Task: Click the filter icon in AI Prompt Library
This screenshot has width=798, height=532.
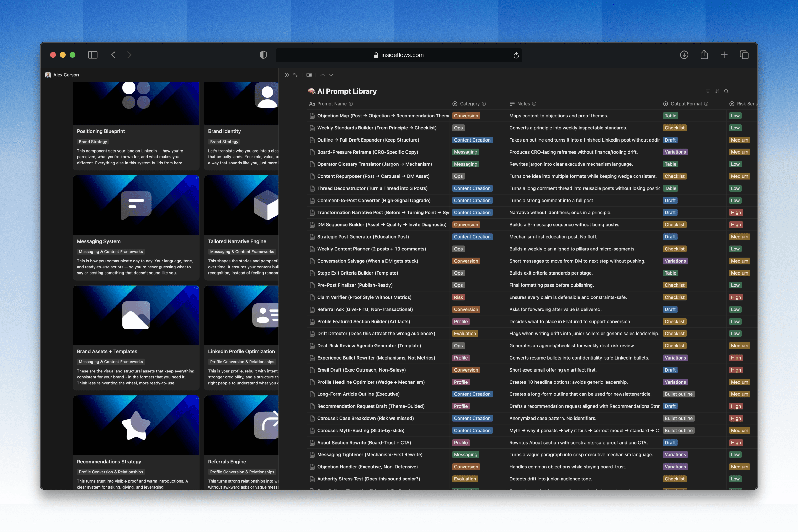Action: pyautogui.click(x=707, y=91)
